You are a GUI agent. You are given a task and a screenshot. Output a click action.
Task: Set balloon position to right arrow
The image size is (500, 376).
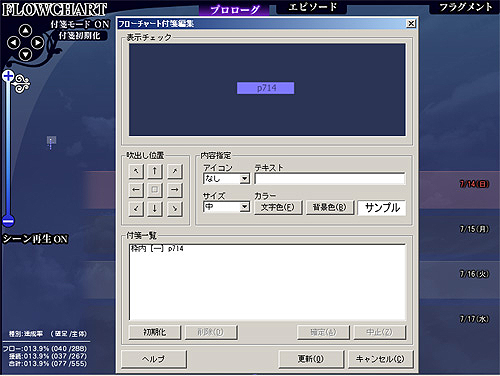tap(175, 190)
